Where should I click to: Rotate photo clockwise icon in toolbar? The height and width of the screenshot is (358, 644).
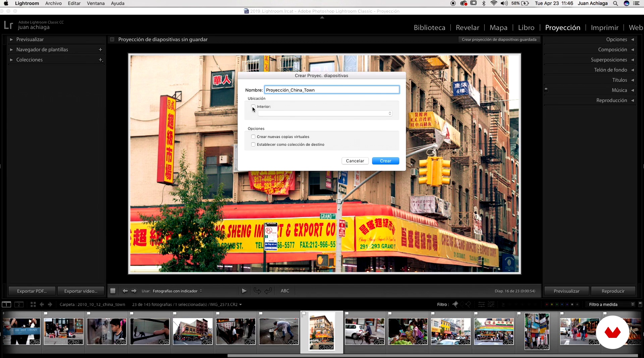[268, 291]
